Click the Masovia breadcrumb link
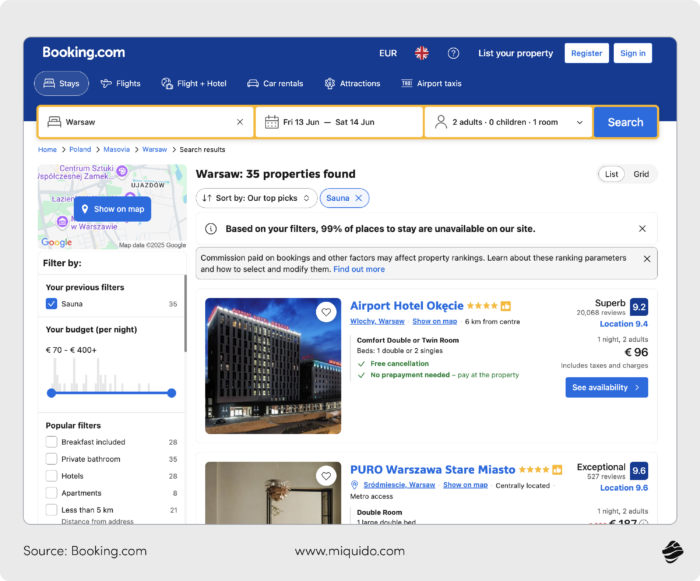 [117, 150]
